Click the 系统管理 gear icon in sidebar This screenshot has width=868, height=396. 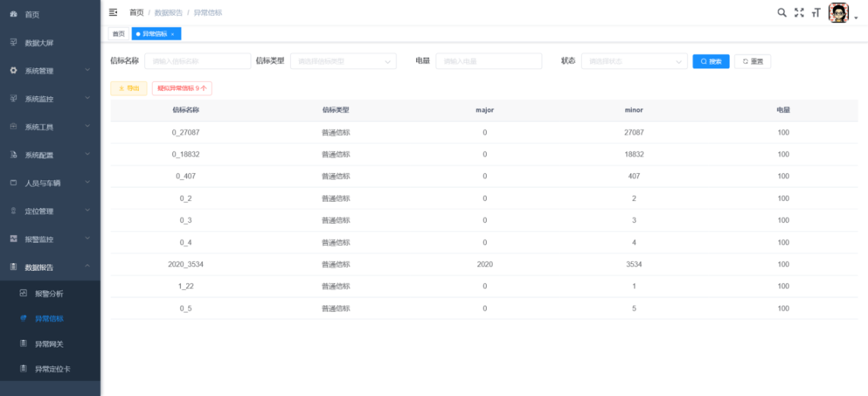[x=14, y=71]
